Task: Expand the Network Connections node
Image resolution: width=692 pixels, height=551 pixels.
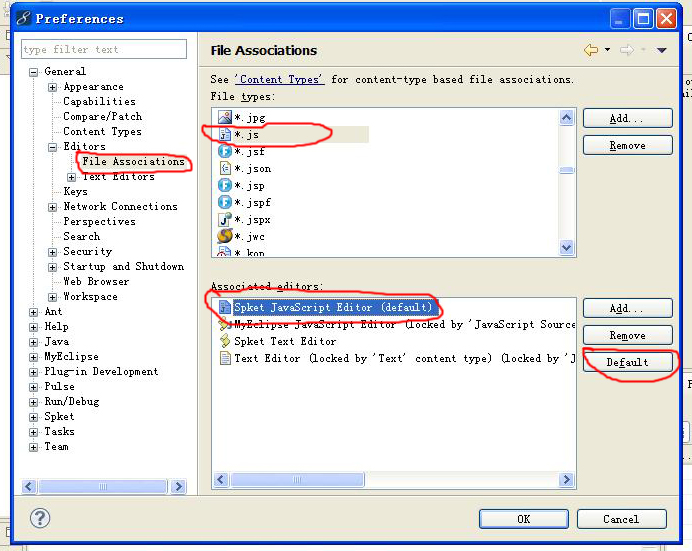Action: (52, 207)
